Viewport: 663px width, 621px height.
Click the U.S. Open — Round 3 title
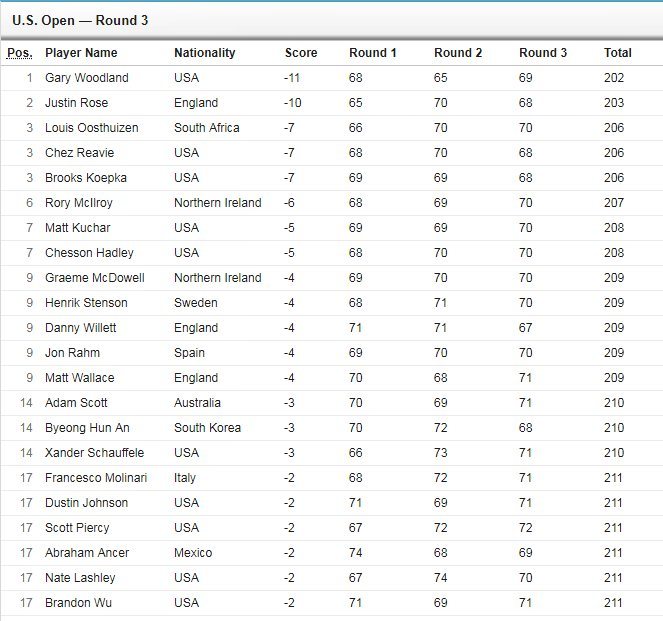pos(83,20)
